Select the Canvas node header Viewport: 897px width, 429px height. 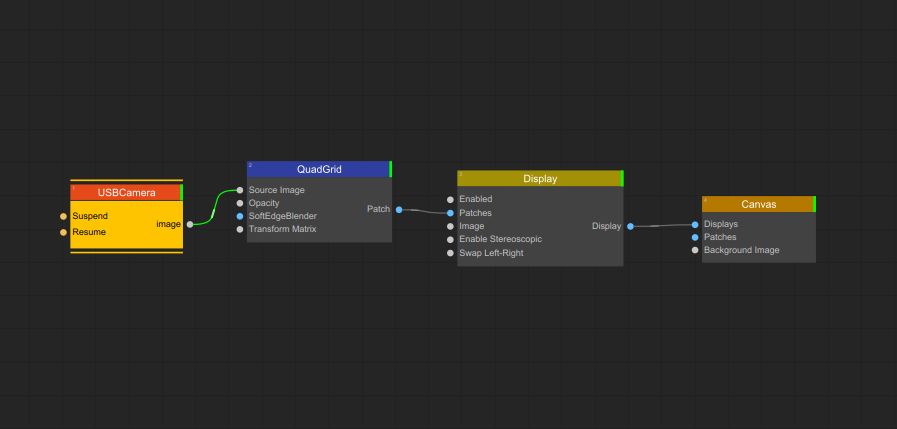tap(759, 204)
